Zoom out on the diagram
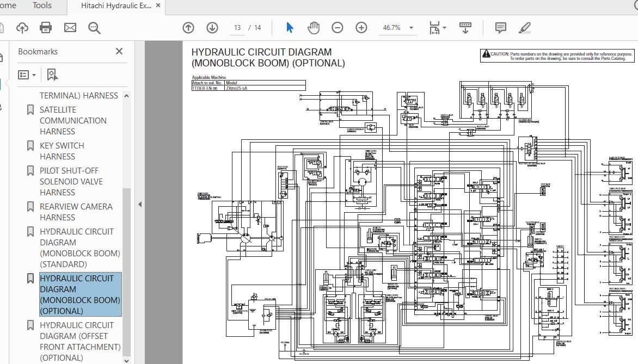The height and width of the screenshot is (364, 638). (338, 27)
